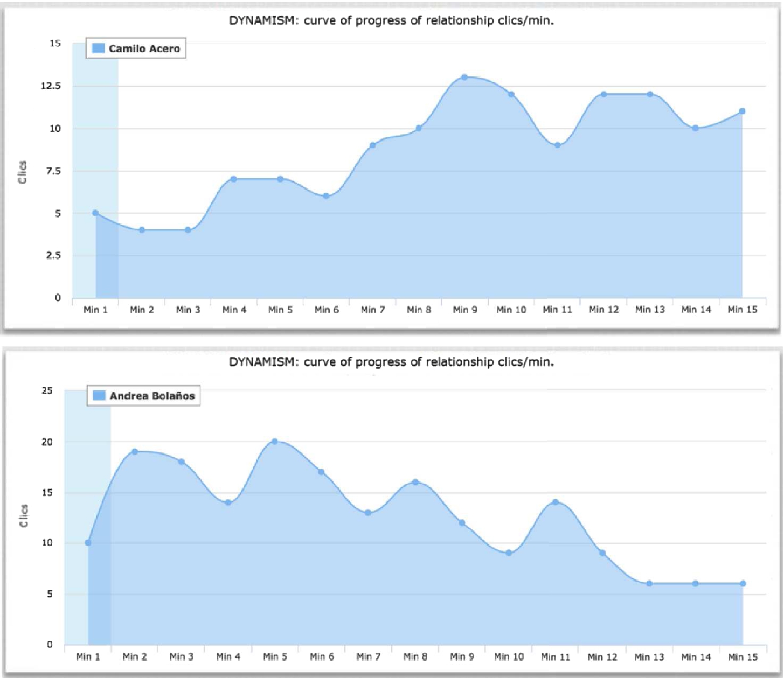Screen dimensions: 784x678
Task: Click the 25 y-axis value
Action: 47,390
